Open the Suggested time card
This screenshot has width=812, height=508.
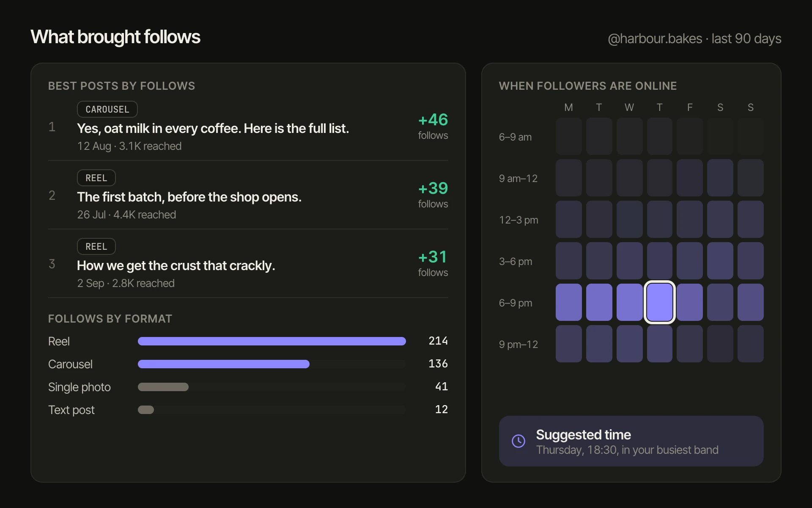point(631,441)
